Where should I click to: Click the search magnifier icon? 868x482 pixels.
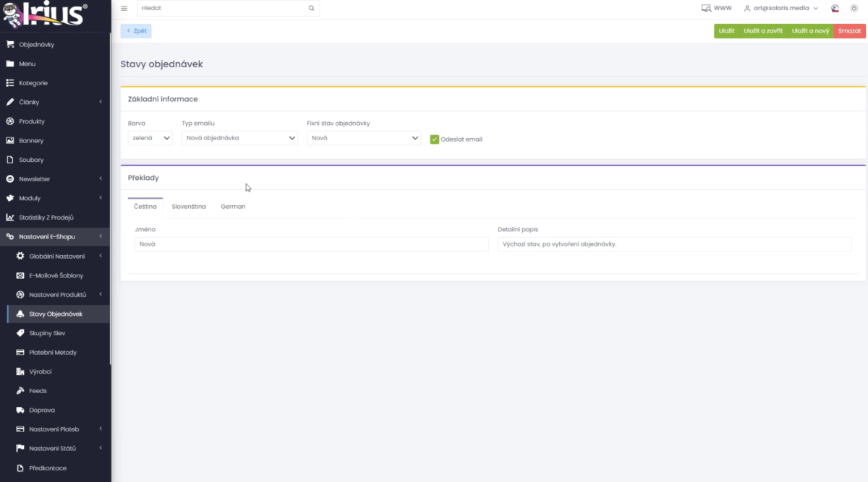pos(312,9)
